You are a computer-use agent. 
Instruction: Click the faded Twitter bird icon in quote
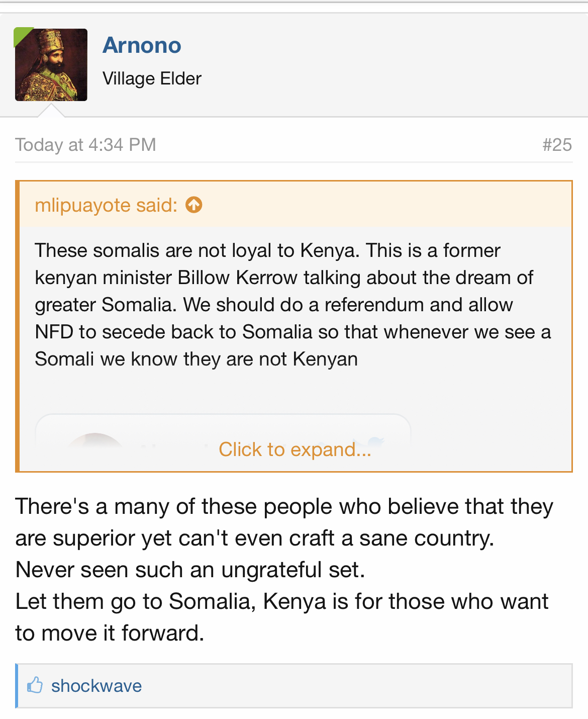click(374, 442)
